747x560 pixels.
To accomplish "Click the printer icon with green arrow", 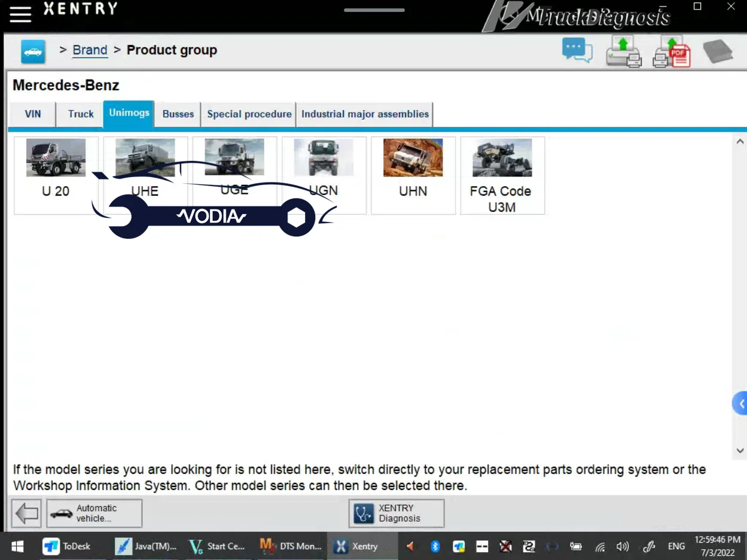I will click(624, 51).
